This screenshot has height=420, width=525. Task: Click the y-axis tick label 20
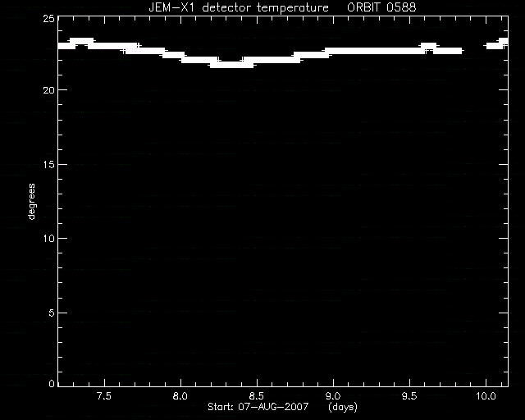(x=49, y=90)
